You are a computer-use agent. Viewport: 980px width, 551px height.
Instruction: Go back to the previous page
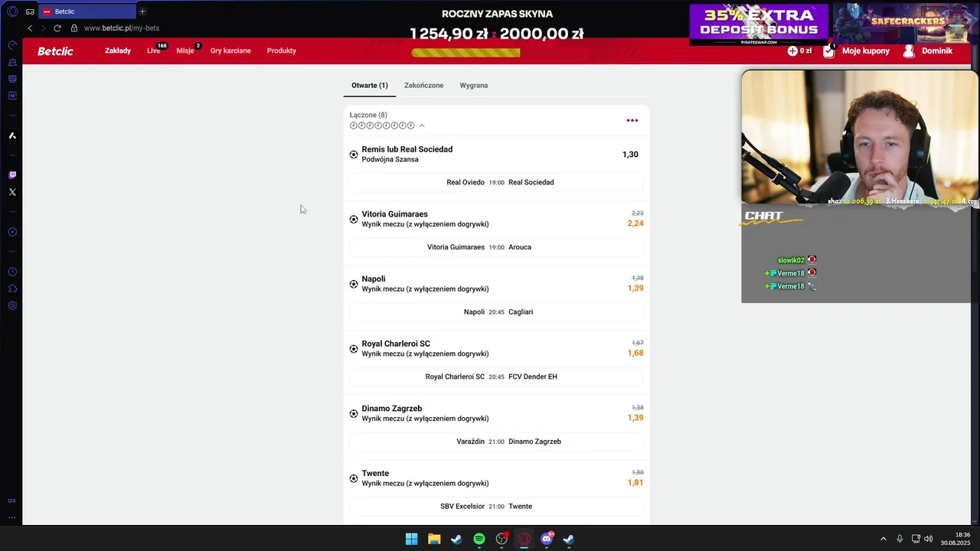pos(30,28)
